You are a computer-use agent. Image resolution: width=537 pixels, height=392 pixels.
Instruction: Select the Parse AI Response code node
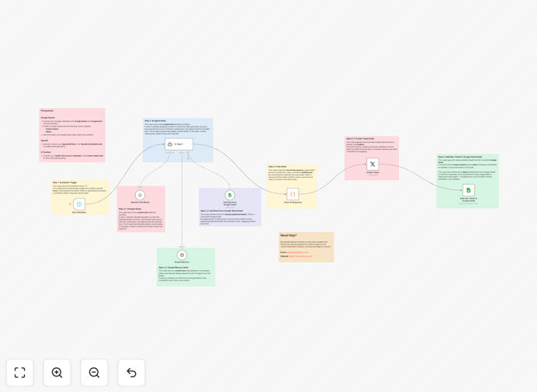coord(293,194)
